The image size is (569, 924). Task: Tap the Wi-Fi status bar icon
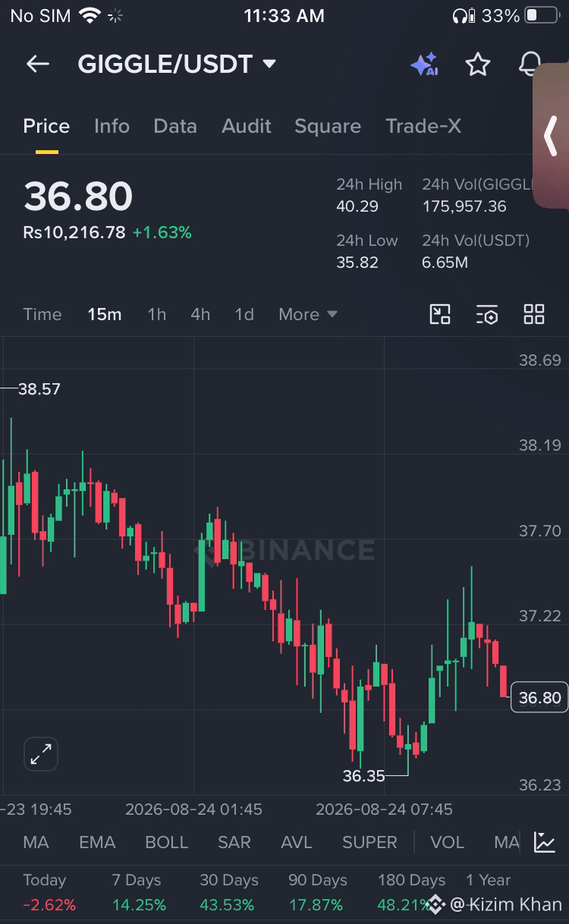pyautogui.click(x=90, y=15)
